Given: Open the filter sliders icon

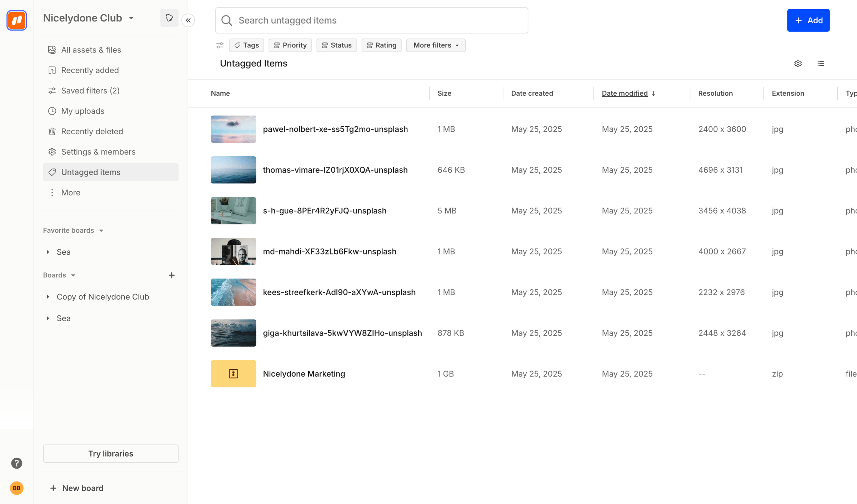Looking at the screenshot, I should 220,45.
